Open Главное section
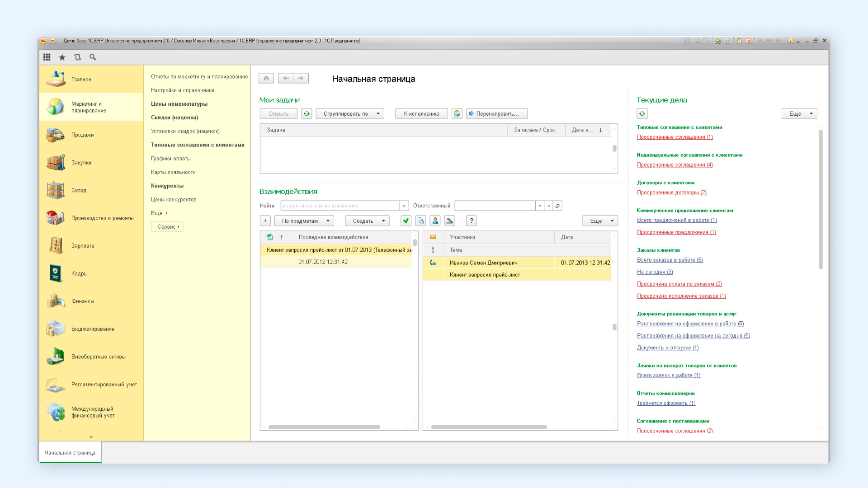This screenshot has height=488, width=868. coord(91,79)
